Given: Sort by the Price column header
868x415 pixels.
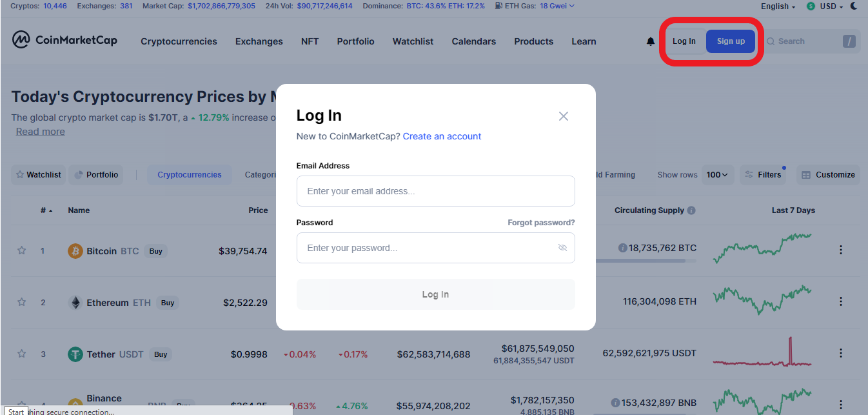Looking at the screenshot, I should coord(258,210).
